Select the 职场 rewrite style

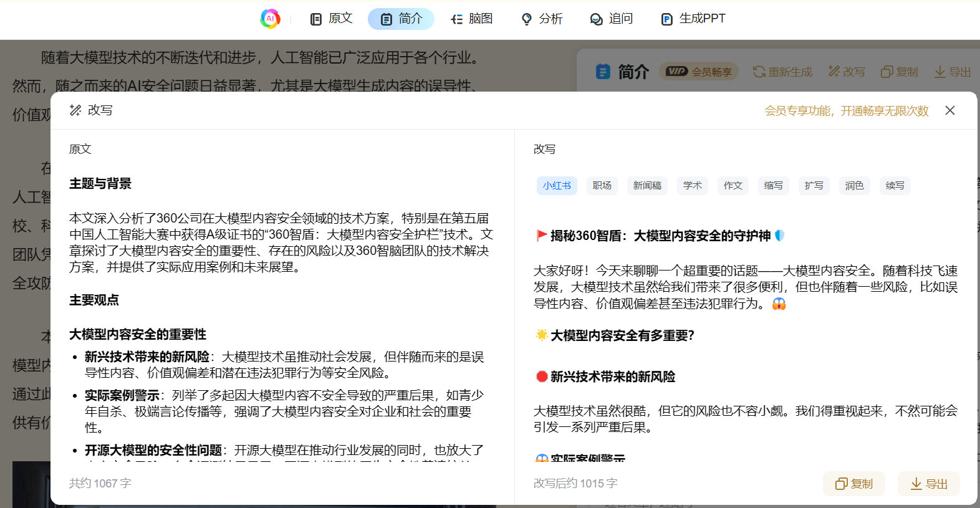click(x=602, y=186)
